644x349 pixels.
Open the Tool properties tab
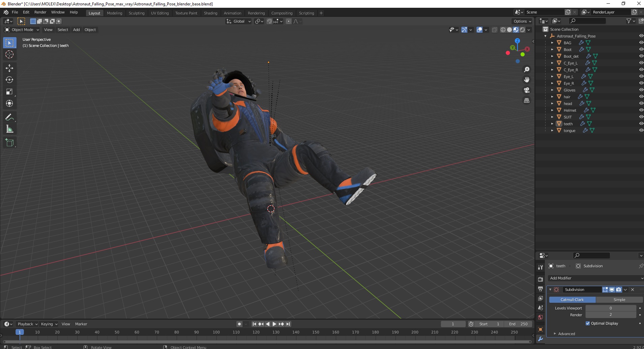click(540, 267)
